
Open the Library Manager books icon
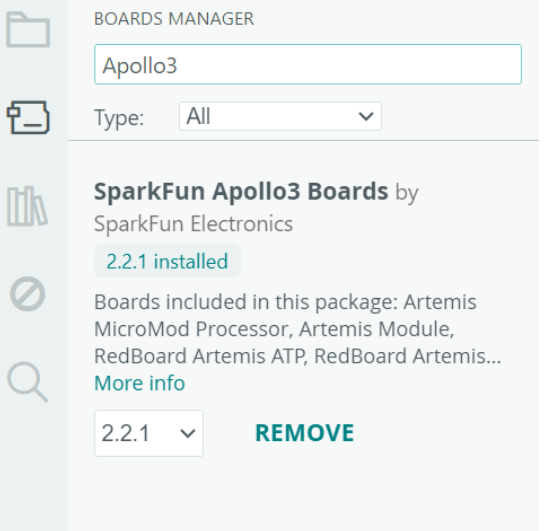click(27, 206)
